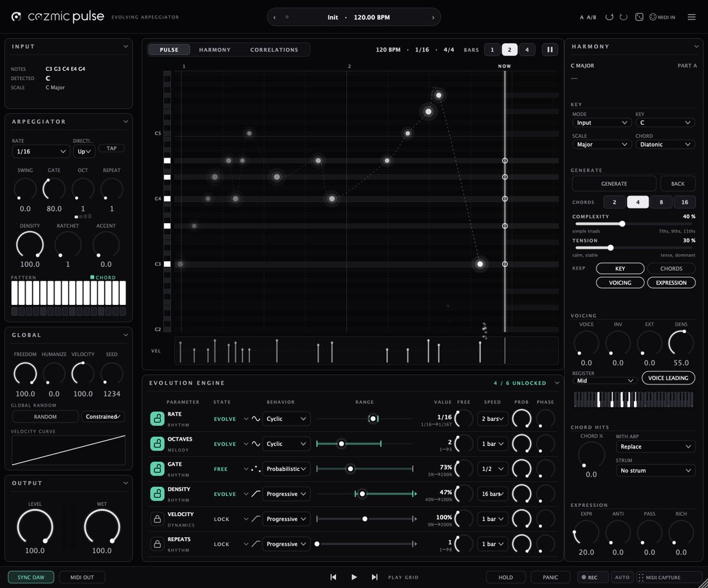Toggle AUTO mode
This screenshot has width=708, height=588.
coord(622,577)
